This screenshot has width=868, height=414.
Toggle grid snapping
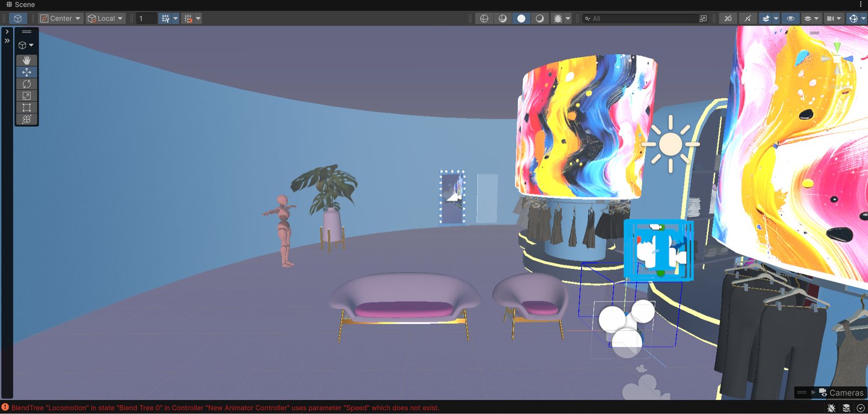[x=188, y=18]
